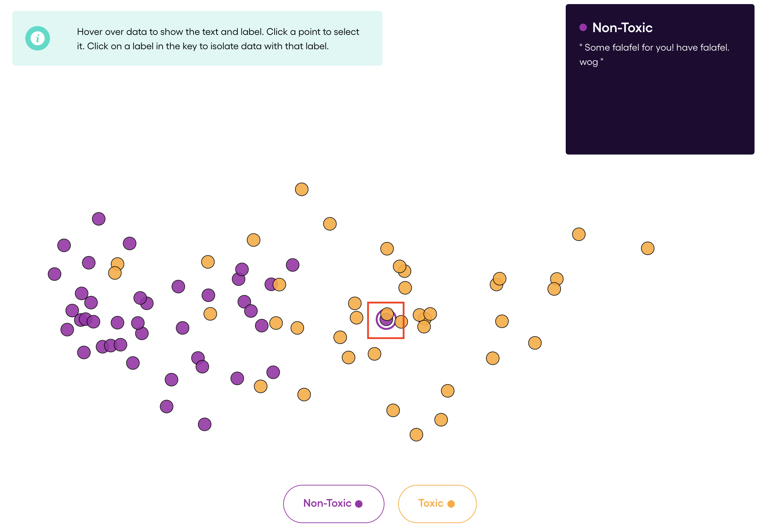The image size is (760, 532).
Task: Select the lowest orange data point
Action: [416, 435]
